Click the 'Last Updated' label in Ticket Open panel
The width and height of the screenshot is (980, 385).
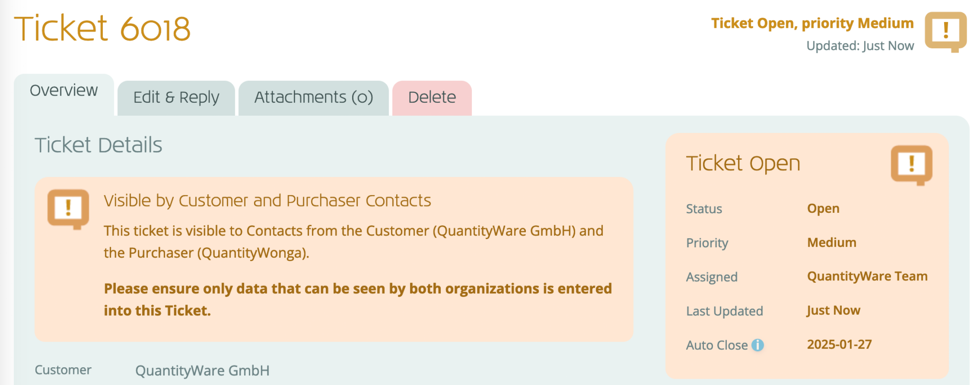(724, 310)
